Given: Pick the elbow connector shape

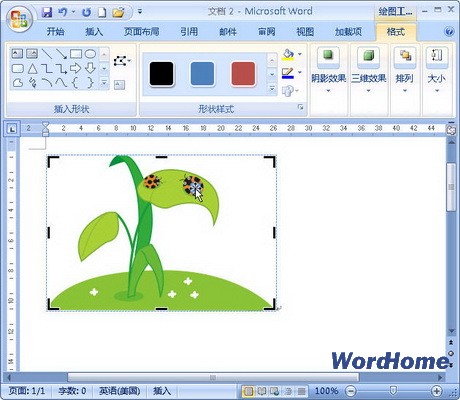Looking at the screenshot, I should click(x=47, y=69).
